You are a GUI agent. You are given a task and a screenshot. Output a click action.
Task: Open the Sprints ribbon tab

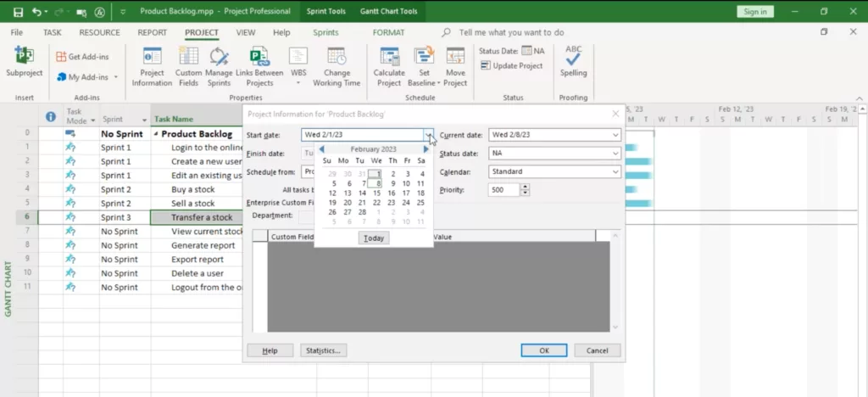point(325,33)
